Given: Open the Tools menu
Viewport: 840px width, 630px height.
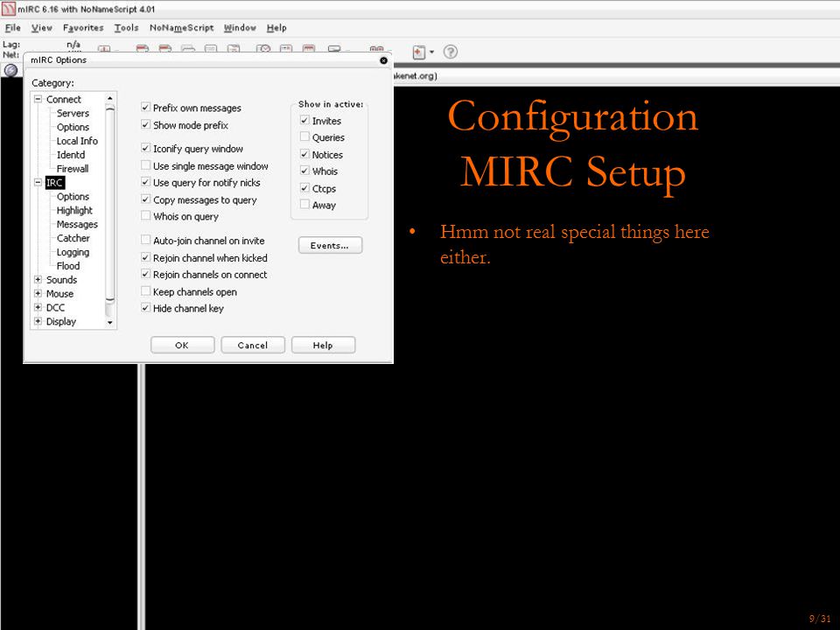Looking at the screenshot, I should [126, 28].
